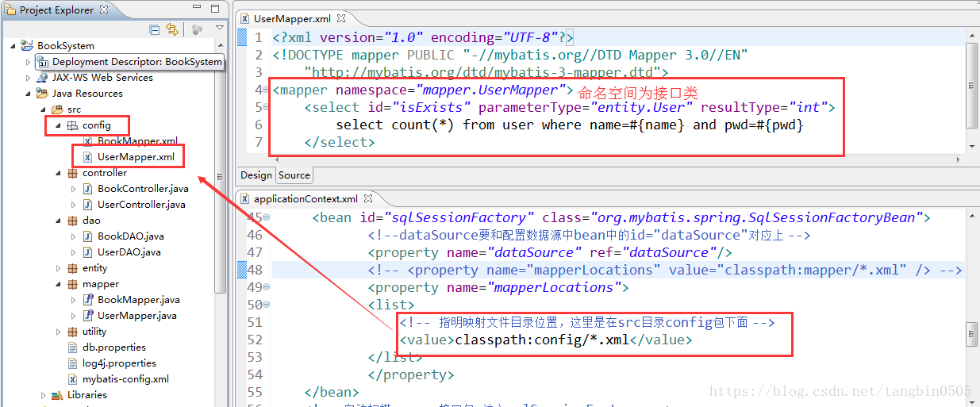Click the src source folder icon
Screen dimensions: 980x407
57,109
